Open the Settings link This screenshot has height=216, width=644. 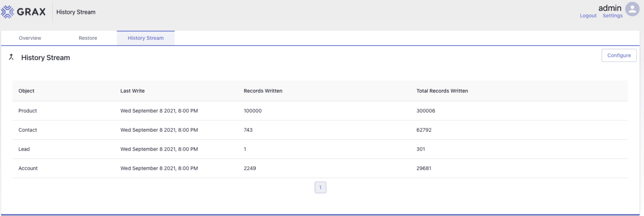click(612, 16)
